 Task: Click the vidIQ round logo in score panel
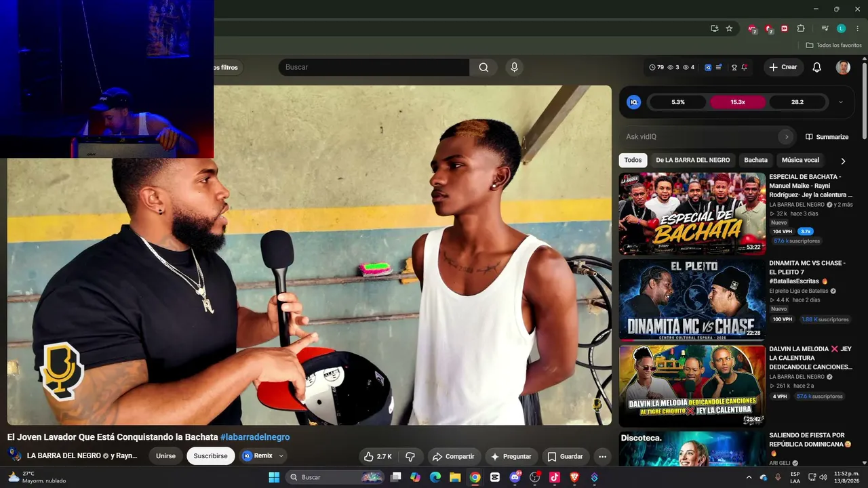point(634,102)
